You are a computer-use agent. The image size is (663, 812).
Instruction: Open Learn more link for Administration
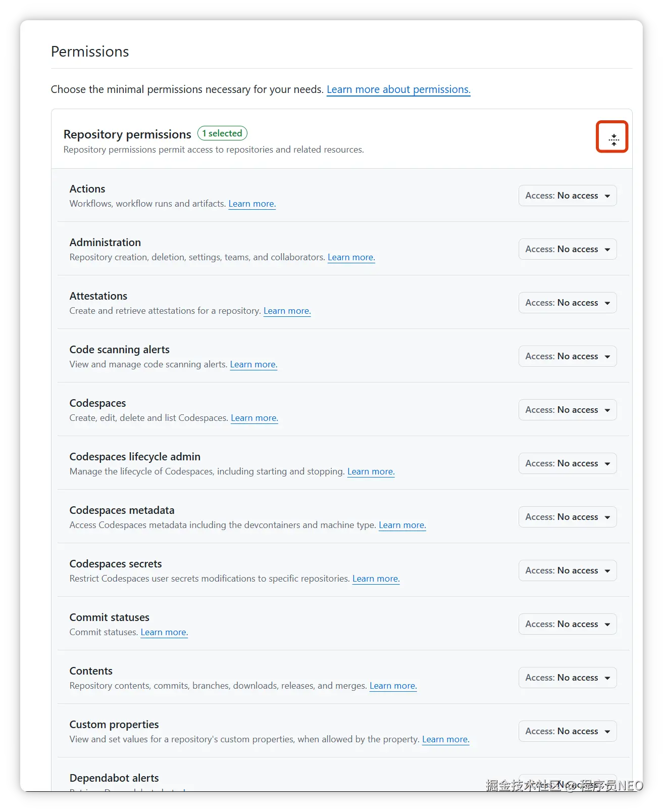pyautogui.click(x=351, y=257)
